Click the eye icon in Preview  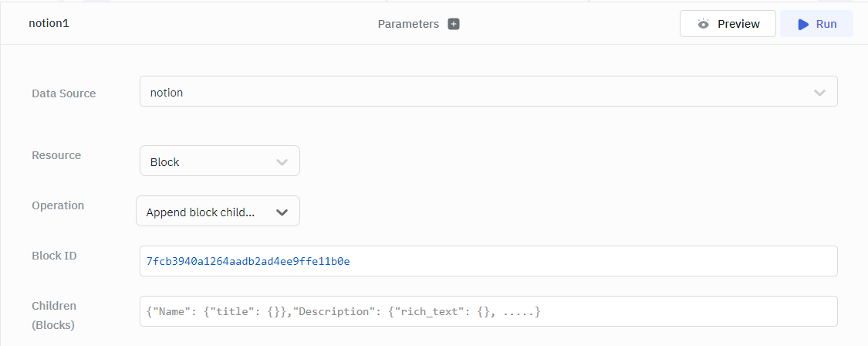point(703,24)
